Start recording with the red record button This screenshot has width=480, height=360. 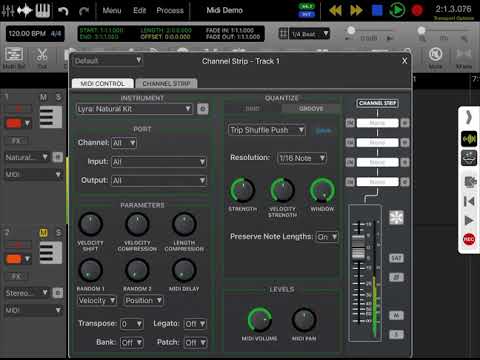417,11
